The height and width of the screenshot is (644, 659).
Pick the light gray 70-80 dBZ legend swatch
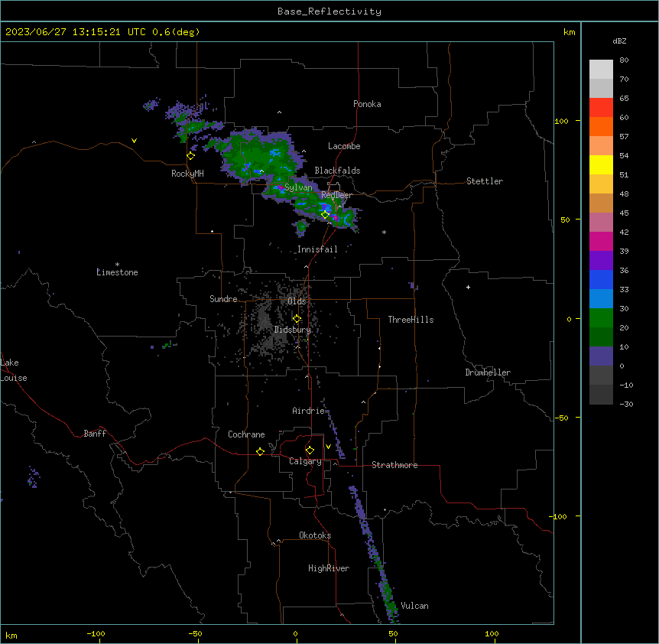[x=601, y=70]
